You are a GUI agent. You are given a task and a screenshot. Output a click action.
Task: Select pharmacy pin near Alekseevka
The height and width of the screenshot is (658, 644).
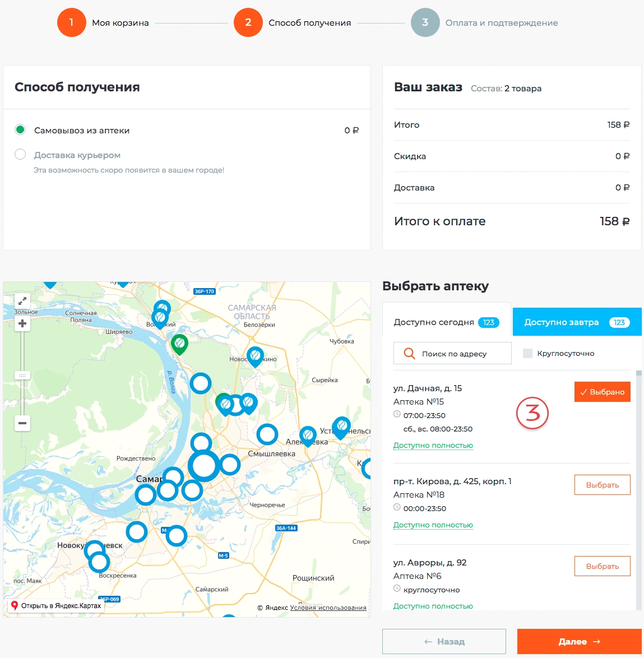[308, 435]
